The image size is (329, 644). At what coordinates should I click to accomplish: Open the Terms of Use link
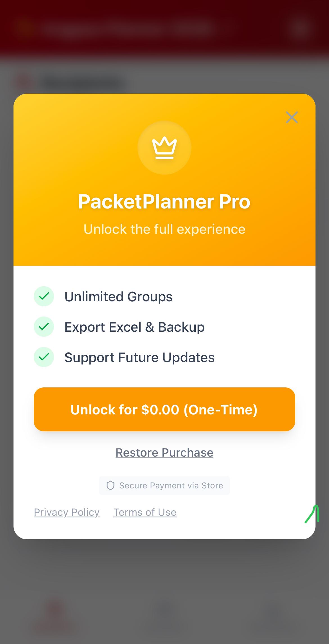point(145,512)
